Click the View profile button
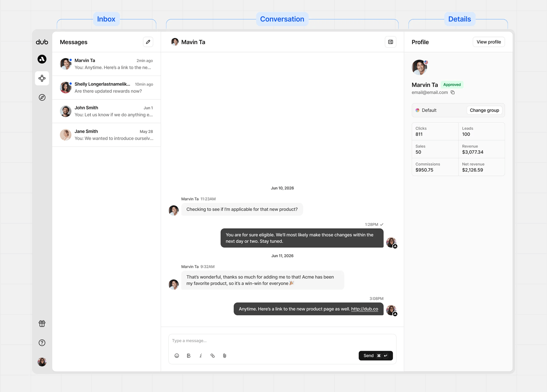 pyautogui.click(x=489, y=42)
